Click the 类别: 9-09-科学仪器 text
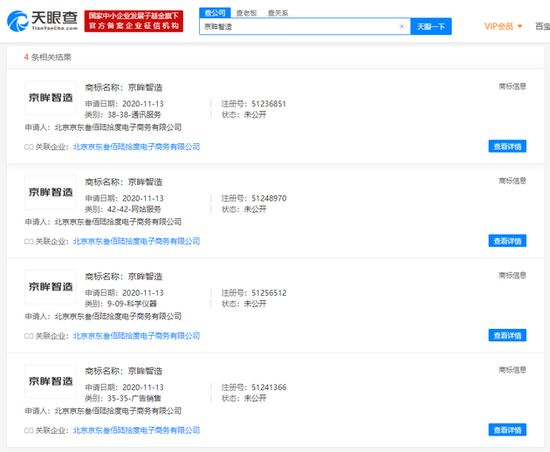The height and width of the screenshot is (452, 550). 121,304
